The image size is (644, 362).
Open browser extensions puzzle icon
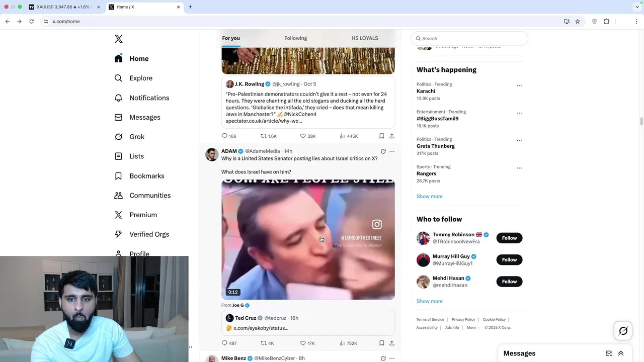point(606,22)
